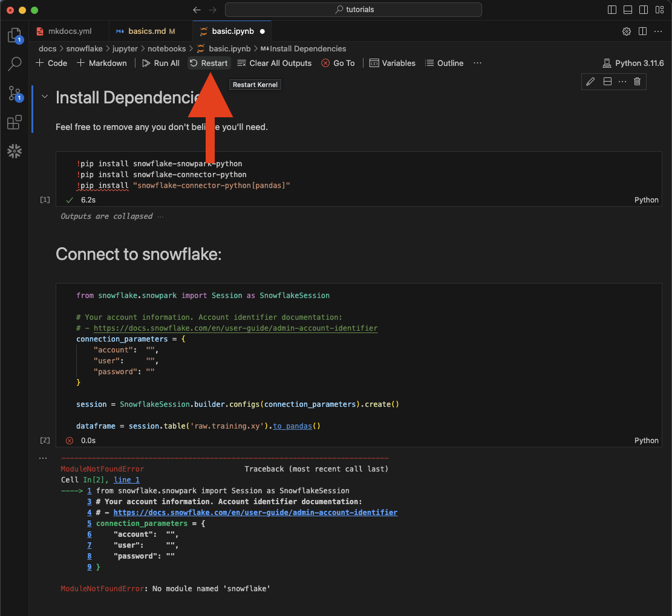Select the basic.ipynb tab
Image resolution: width=672 pixels, height=616 pixels.
(232, 31)
